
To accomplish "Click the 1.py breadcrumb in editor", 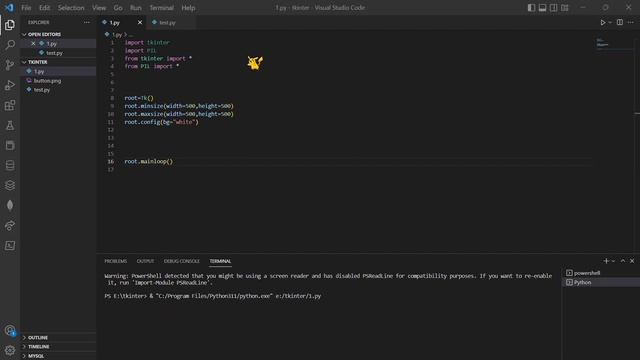I will tap(117, 35).
